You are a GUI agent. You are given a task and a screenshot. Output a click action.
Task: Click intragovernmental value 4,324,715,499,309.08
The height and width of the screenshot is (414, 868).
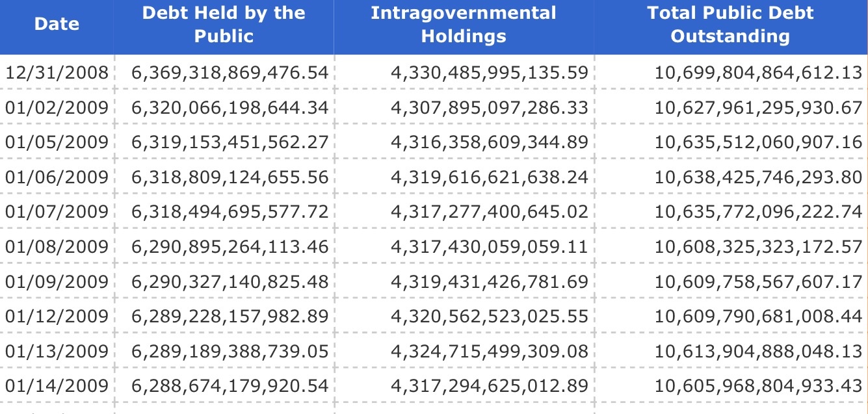click(x=489, y=351)
